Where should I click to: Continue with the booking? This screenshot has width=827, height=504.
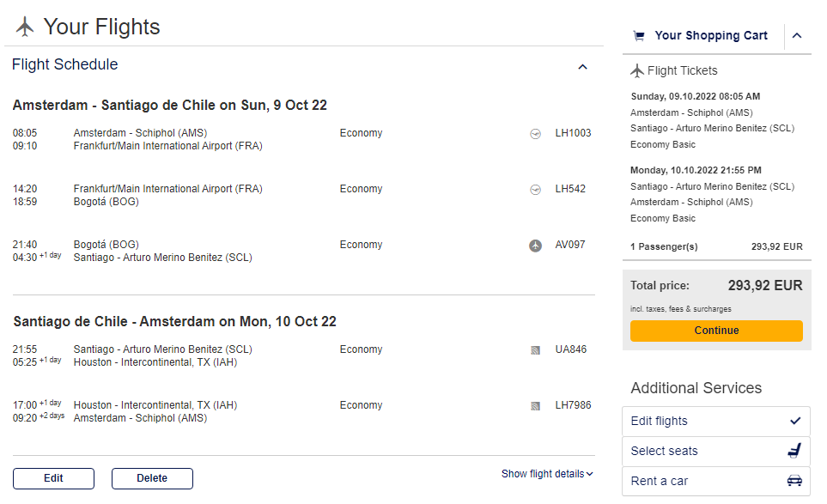[x=716, y=331]
